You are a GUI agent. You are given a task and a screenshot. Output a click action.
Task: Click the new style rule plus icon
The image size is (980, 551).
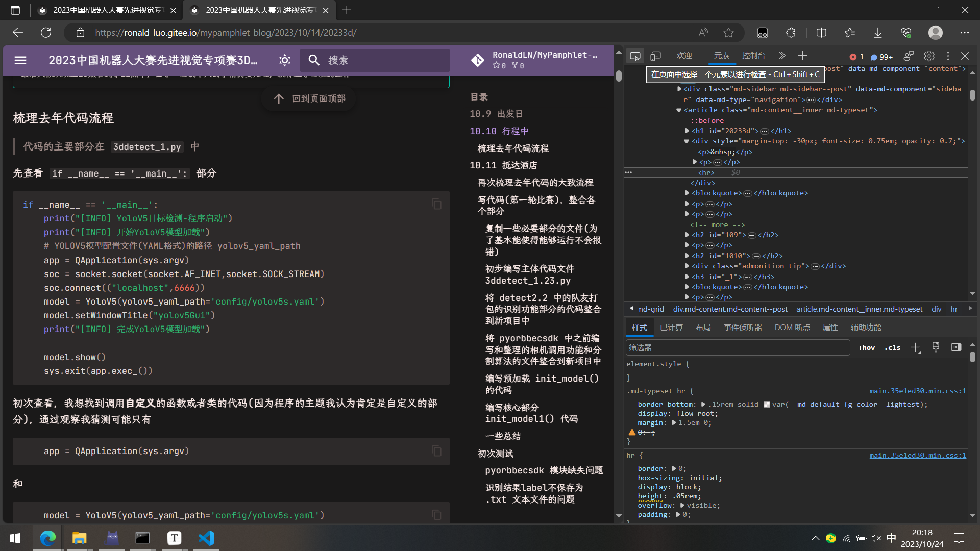point(916,348)
